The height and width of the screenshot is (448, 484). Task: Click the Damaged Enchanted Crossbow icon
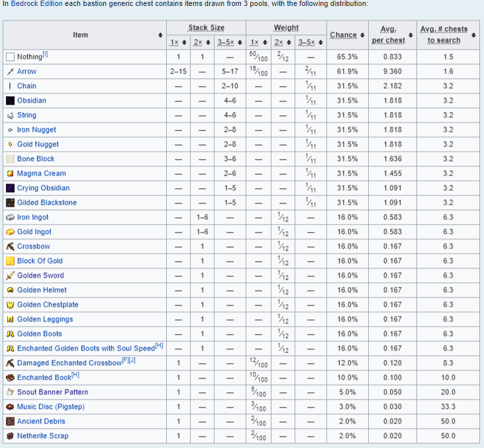pyautogui.click(x=10, y=363)
